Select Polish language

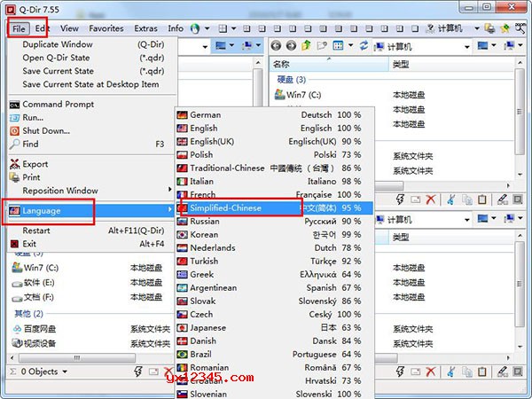pyautogui.click(x=274, y=154)
